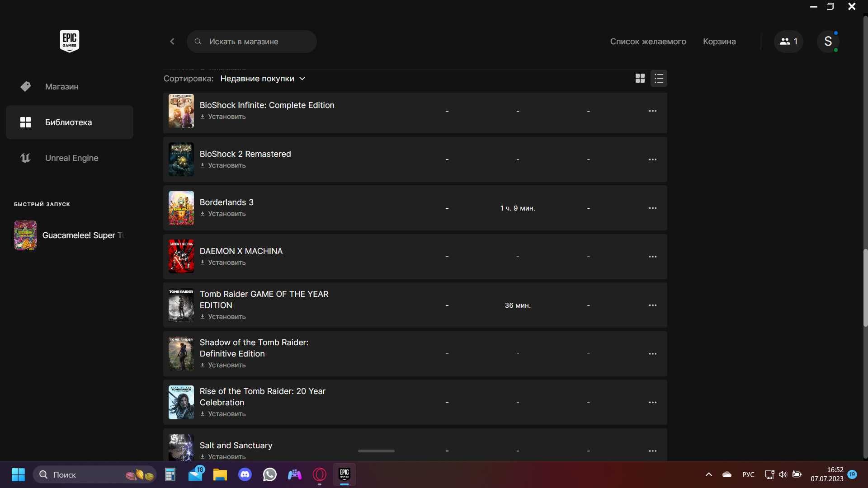Open the friends list icon
Image resolution: width=868 pixels, height=488 pixels.
pyautogui.click(x=788, y=42)
